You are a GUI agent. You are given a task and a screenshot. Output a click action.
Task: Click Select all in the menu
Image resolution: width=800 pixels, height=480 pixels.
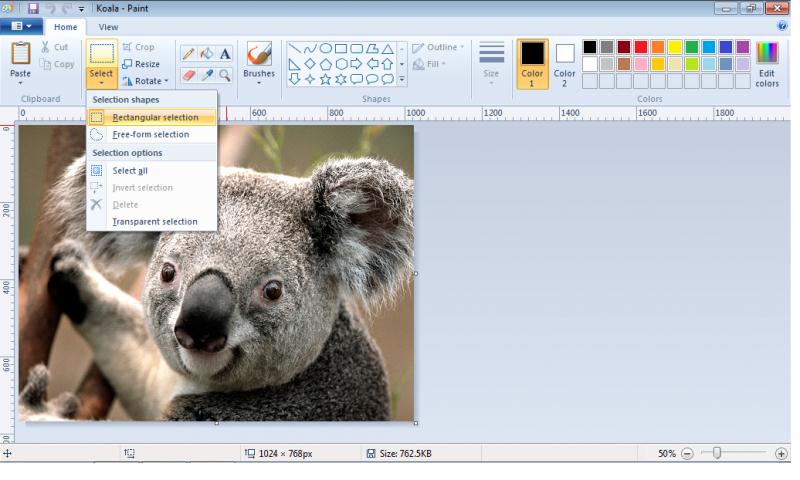click(x=130, y=171)
